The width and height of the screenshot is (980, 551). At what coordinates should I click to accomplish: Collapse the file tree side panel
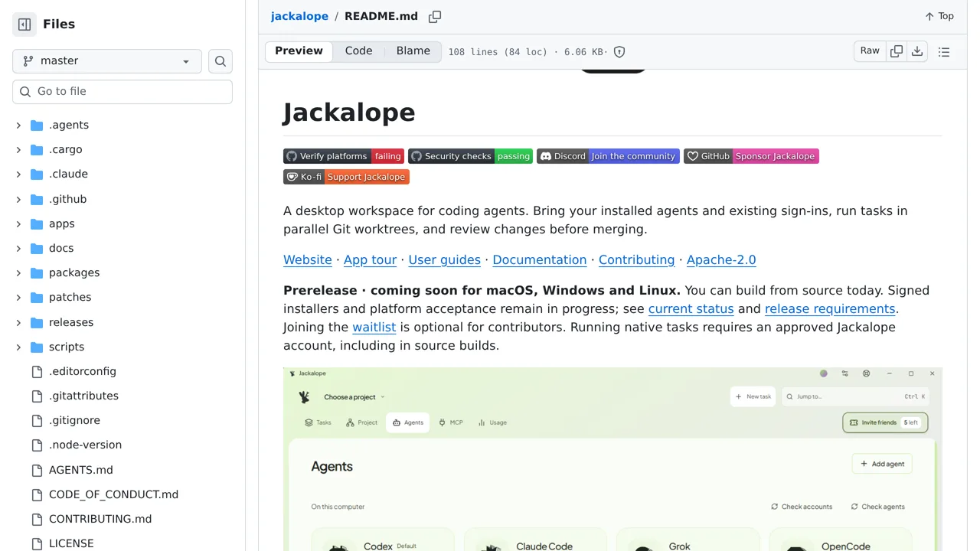[x=24, y=24]
